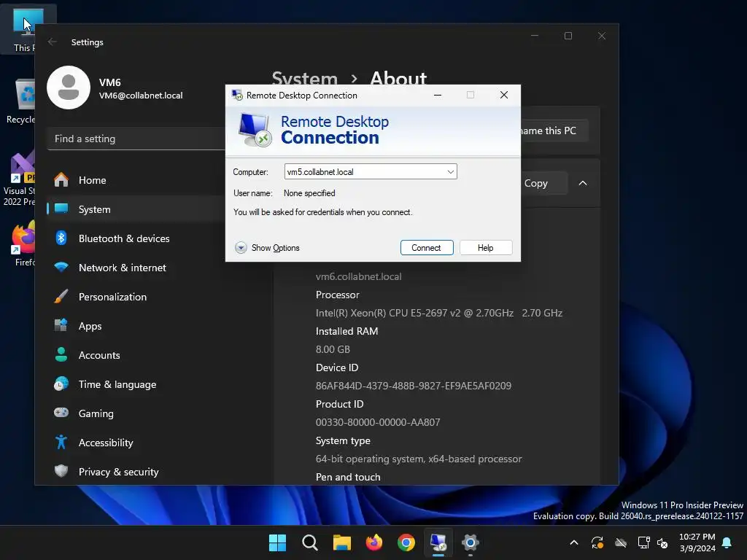Click the System breadcrumb link
The height and width of the screenshot is (560, 747).
pos(304,79)
